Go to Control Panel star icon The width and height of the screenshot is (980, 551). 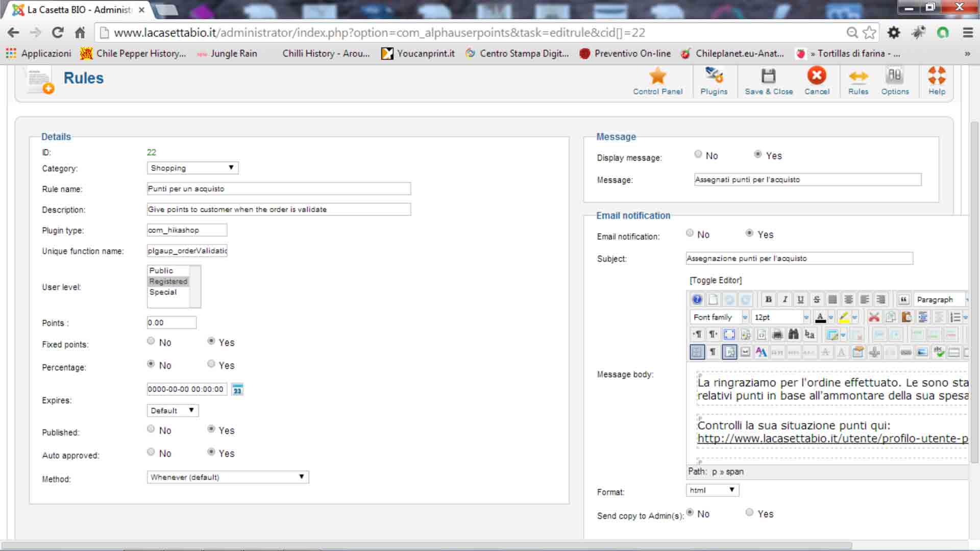(x=657, y=77)
